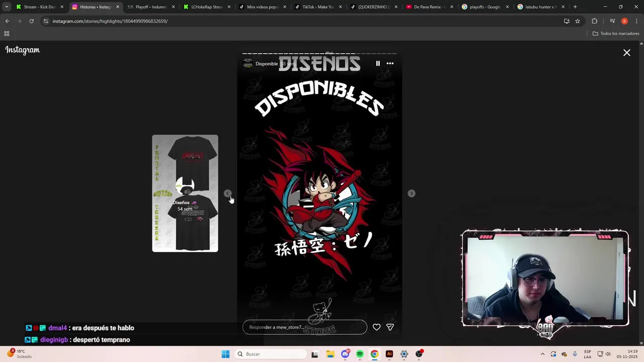The height and width of the screenshot is (362, 644).
Task: Open the weather widget showing 18°C
Action: click(19, 354)
